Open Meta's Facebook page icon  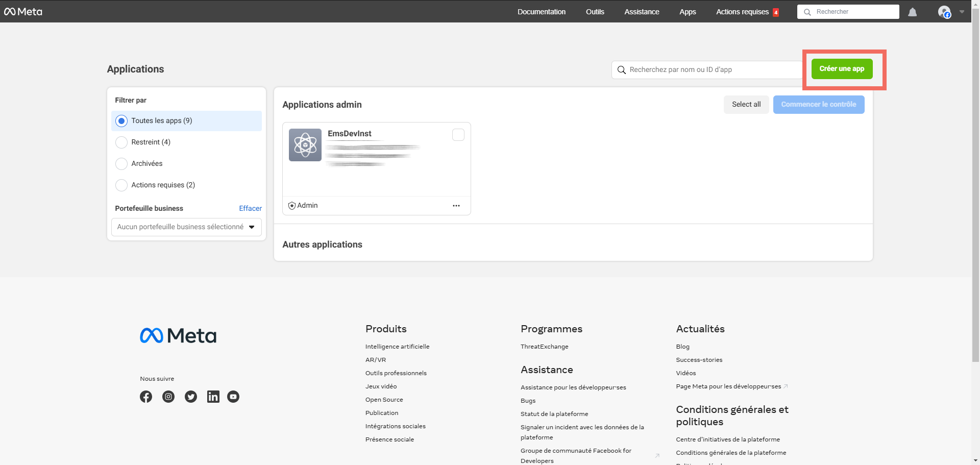(x=146, y=397)
